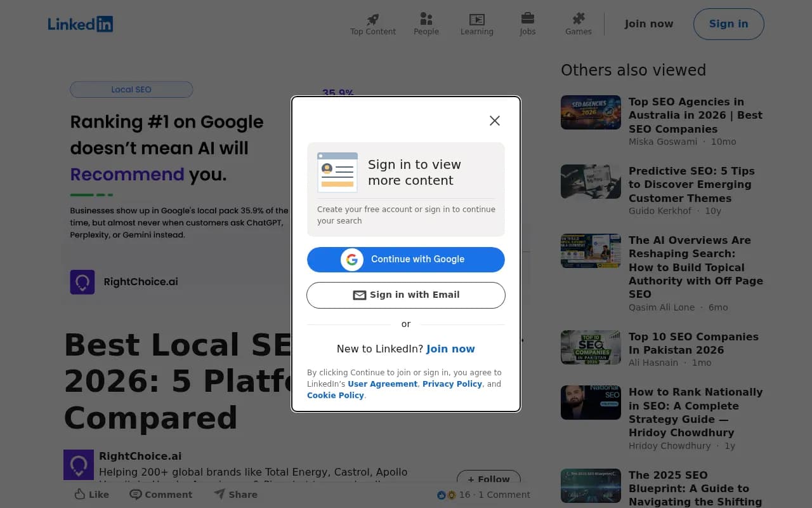Open the LinkedIn logo home link
The image size is (812, 508).
(x=81, y=24)
